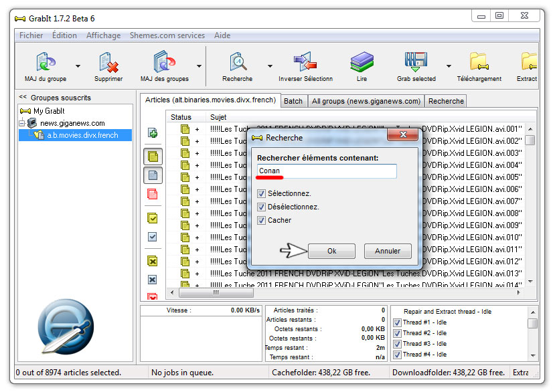Expand the plus sign on the LEGION.avi.002 row

coord(197,141)
